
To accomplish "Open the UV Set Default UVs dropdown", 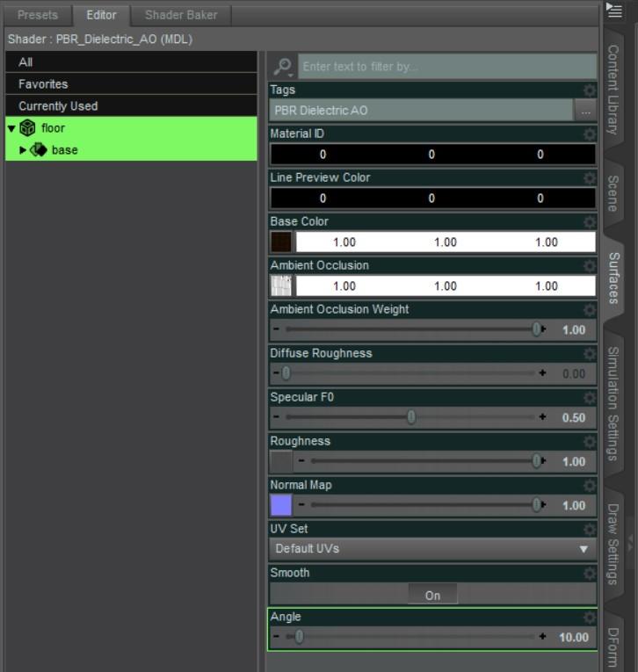I will tap(432, 549).
